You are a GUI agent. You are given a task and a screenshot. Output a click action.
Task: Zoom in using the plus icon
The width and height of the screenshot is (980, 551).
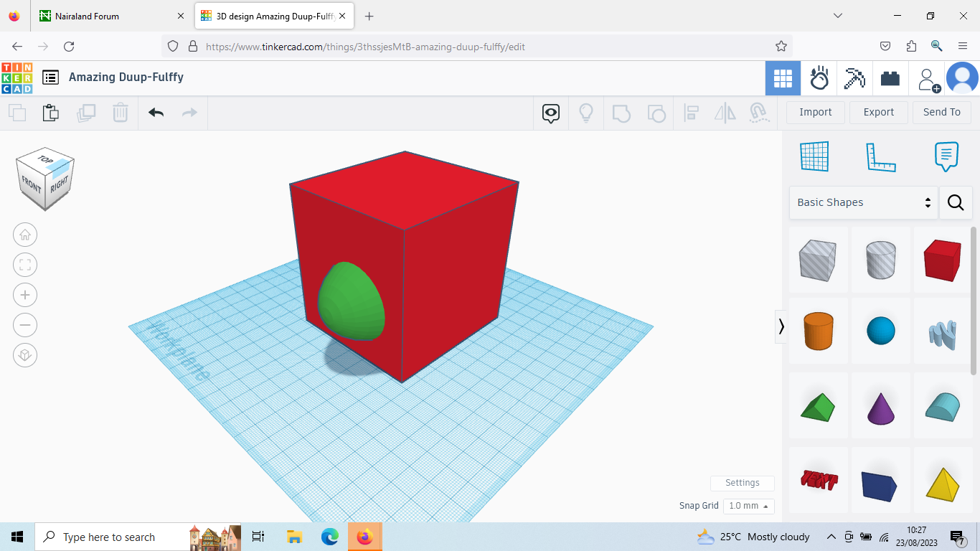25,295
